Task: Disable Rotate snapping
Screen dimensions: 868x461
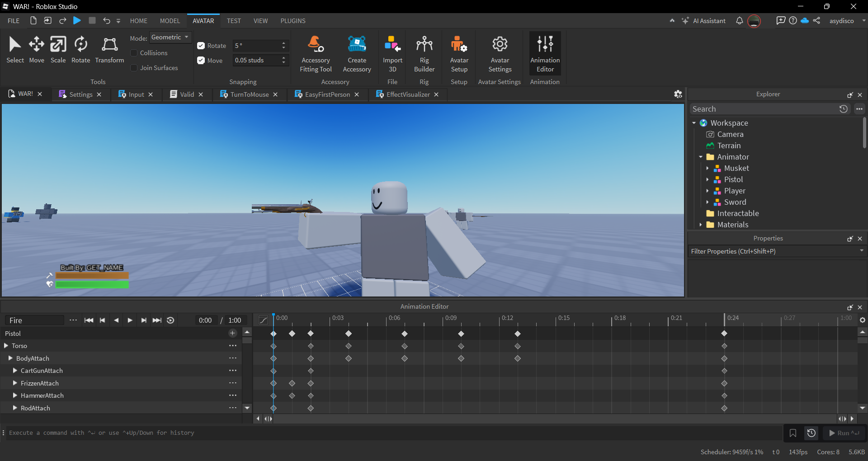Action: pyautogui.click(x=201, y=46)
